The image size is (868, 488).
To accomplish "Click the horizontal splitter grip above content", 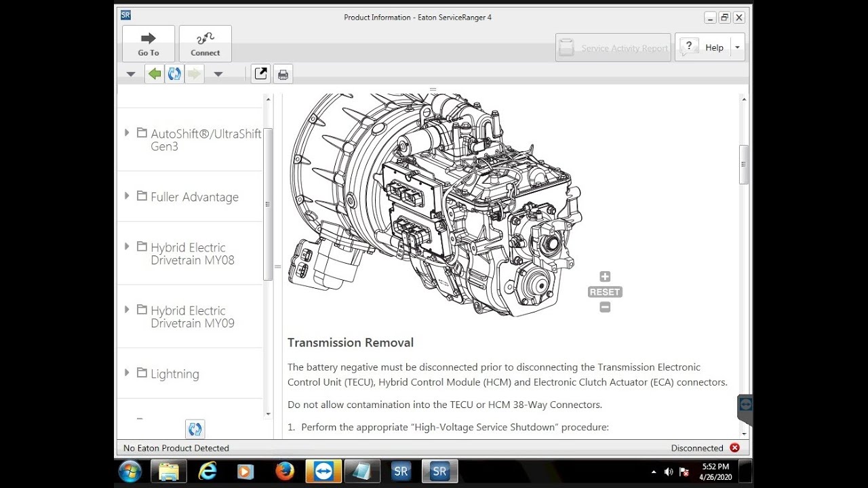I will tap(433, 89).
